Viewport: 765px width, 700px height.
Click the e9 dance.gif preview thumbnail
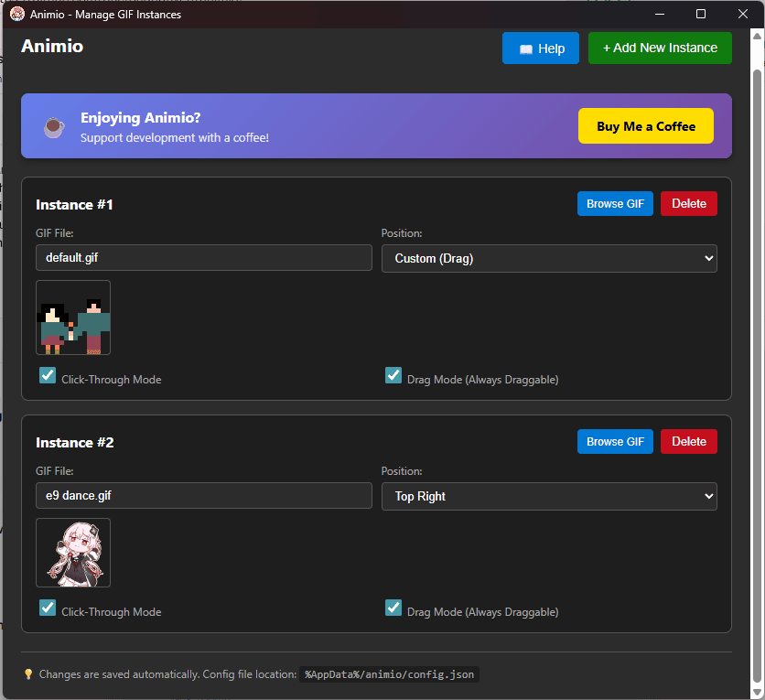(x=73, y=553)
